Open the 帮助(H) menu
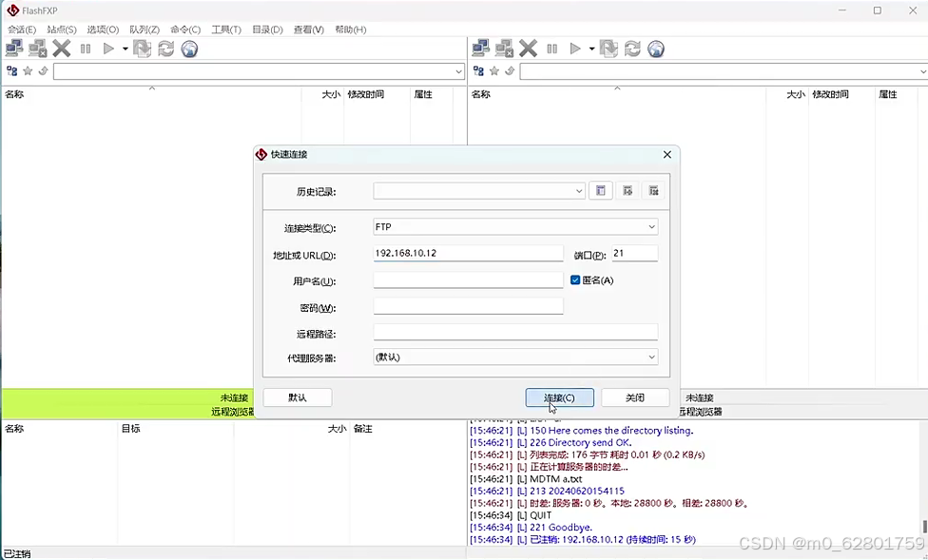928x560 pixels. pos(350,29)
